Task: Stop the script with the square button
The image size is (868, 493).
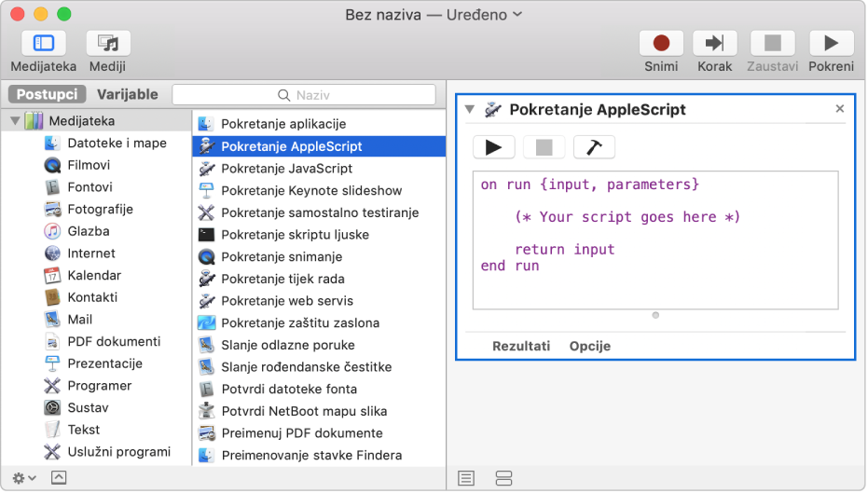Action: pos(544,147)
